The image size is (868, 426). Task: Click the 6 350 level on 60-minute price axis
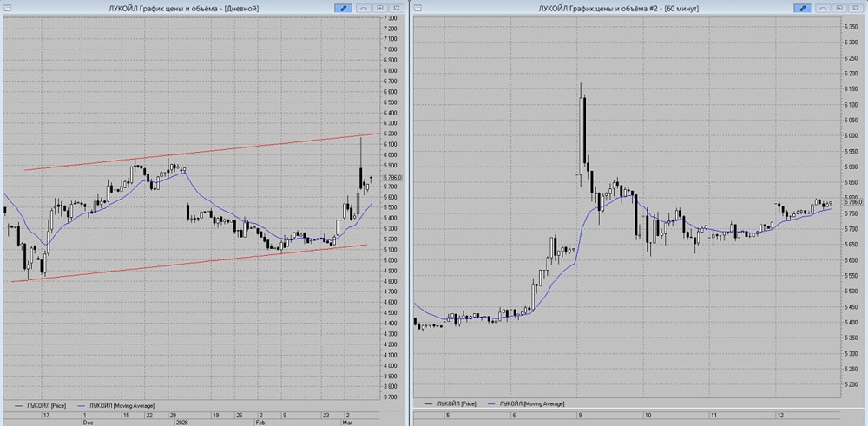(x=849, y=27)
